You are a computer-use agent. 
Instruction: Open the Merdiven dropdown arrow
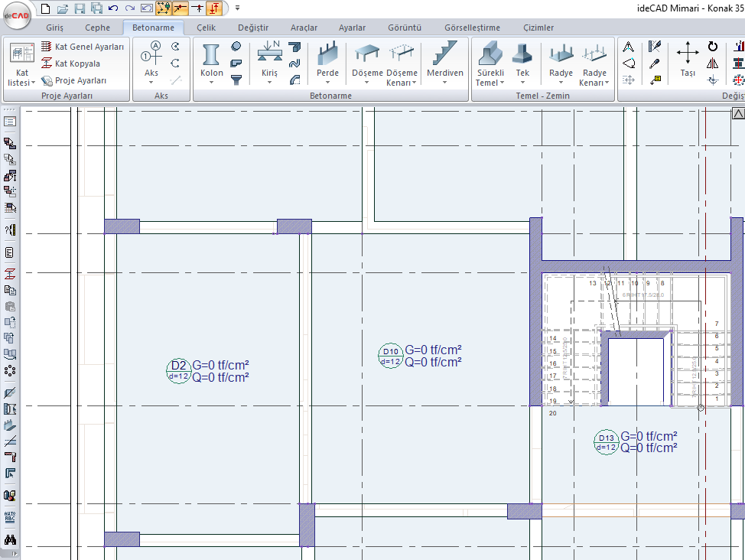444,83
